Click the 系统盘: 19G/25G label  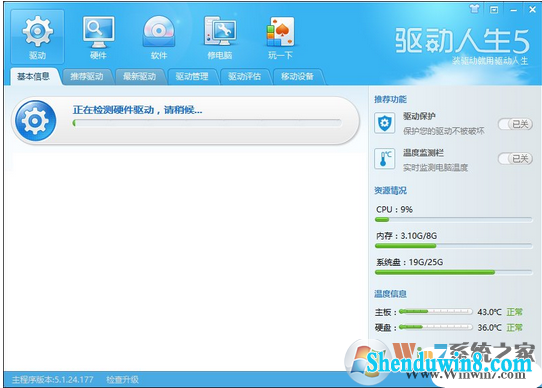point(410,262)
